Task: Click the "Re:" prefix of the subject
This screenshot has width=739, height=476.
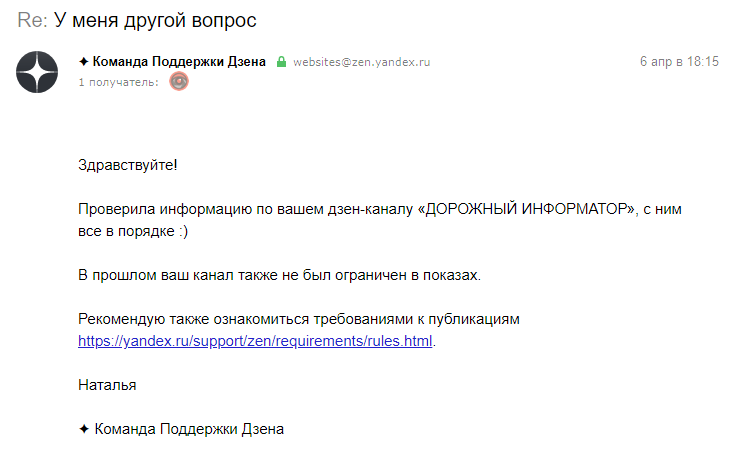Action: [x=33, y=20]
